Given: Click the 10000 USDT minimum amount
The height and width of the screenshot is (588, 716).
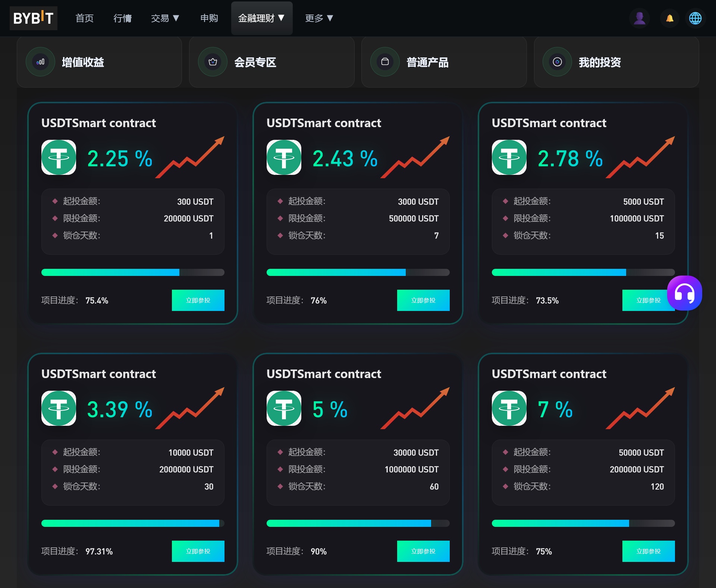Looking at the screenshot, I should pyautogui.click(x=191, y=453).
